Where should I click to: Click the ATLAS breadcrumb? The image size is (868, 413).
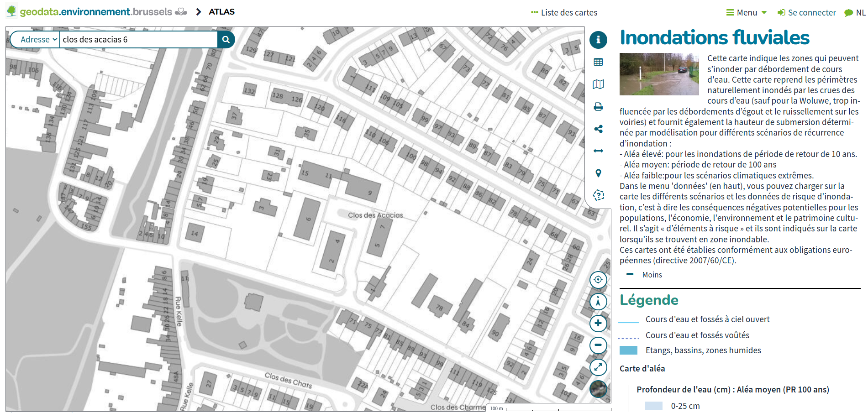point(221,12)
